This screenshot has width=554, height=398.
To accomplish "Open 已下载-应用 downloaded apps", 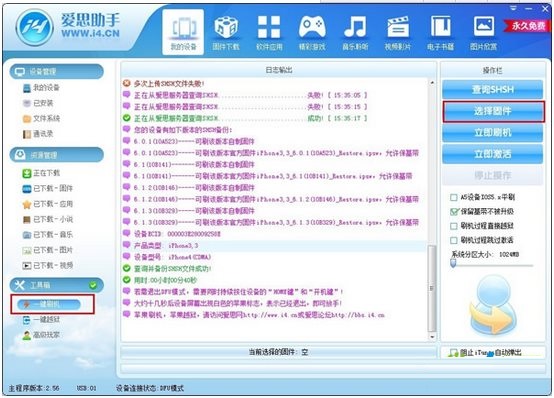I will 47,204.
